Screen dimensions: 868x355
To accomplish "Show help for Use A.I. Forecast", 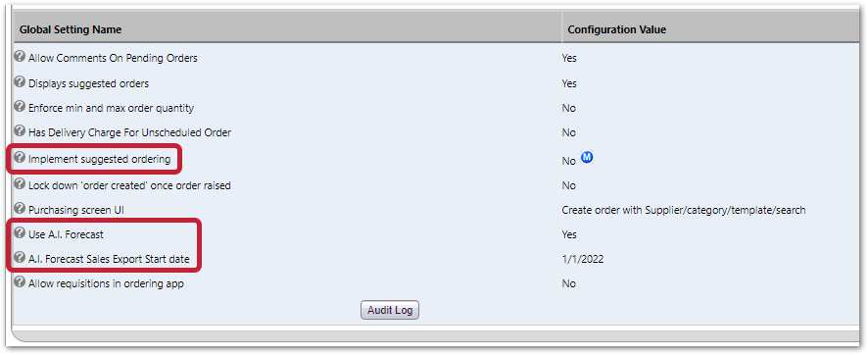I will [20, 233].
